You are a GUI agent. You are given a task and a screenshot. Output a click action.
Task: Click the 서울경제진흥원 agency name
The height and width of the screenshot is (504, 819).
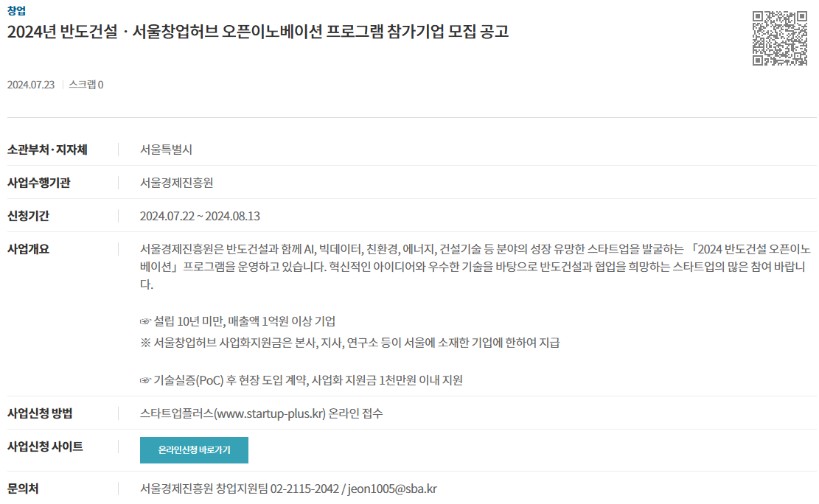point(176,183)
